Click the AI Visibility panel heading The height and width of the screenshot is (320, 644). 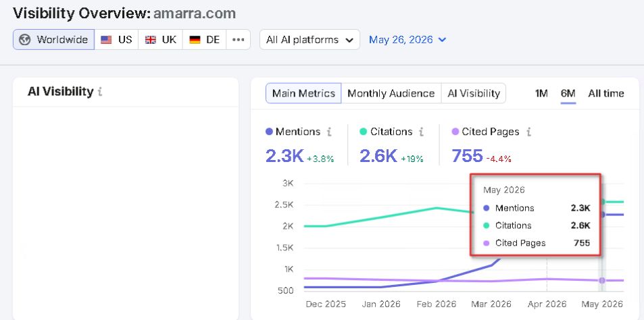[x=61, y=92]
